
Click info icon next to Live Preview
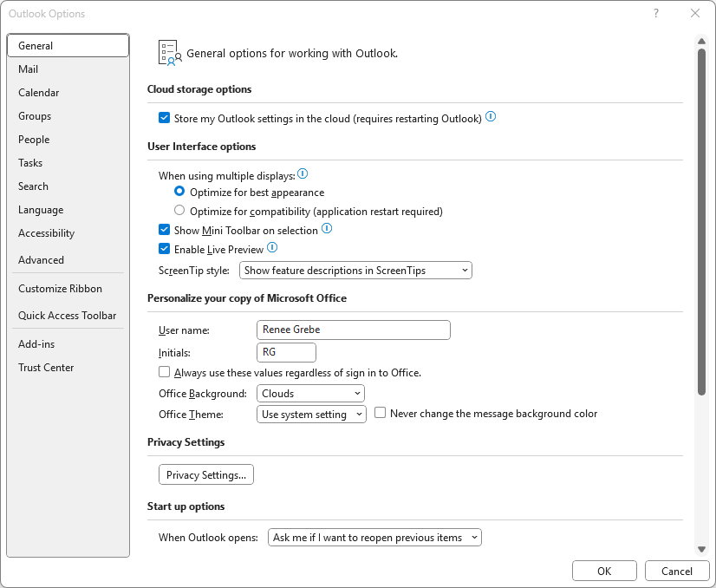point(272,248)
